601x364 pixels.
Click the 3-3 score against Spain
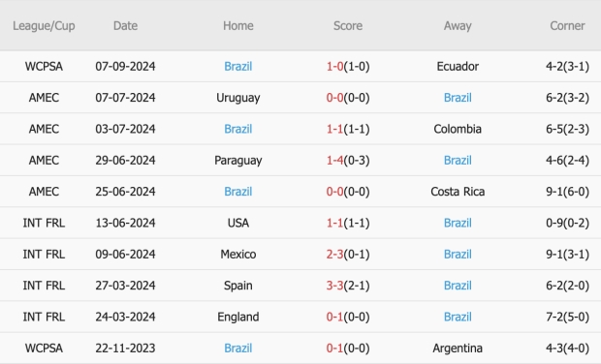point(334,286)
